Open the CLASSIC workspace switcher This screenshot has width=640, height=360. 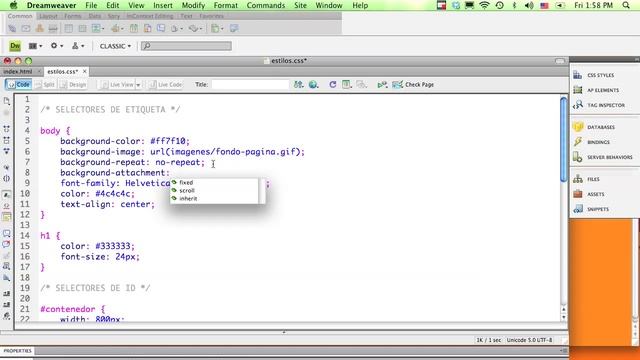click(116, 46)
